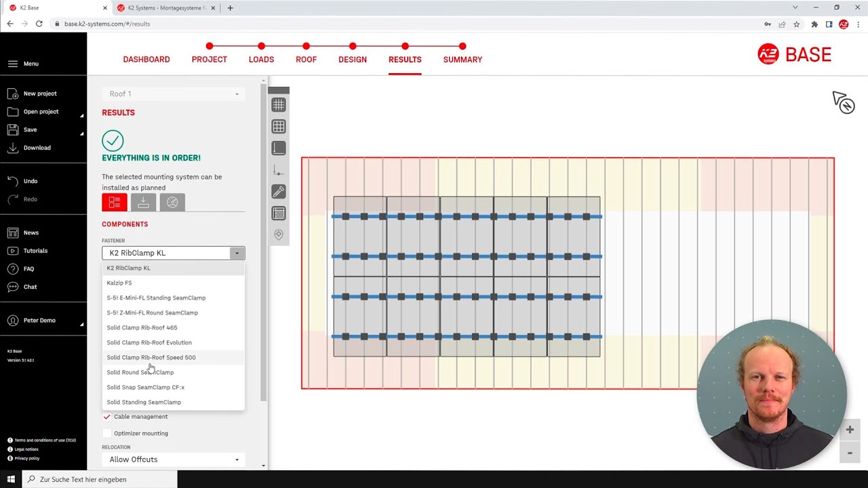Viewport: 868px width, 488px height.
Task: Open the FAQ question mark icon
Action: pos(13,268)
